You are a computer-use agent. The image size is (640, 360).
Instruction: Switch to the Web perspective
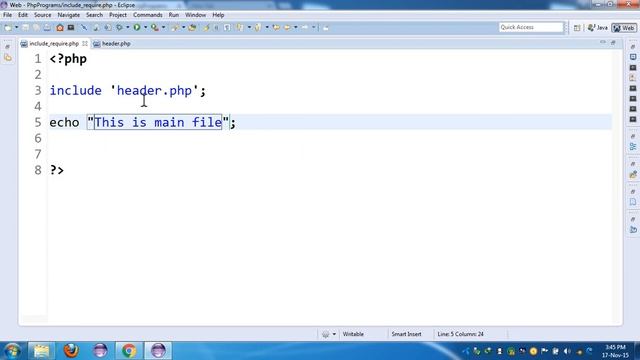pyautogui.click(x=624, y=28)
